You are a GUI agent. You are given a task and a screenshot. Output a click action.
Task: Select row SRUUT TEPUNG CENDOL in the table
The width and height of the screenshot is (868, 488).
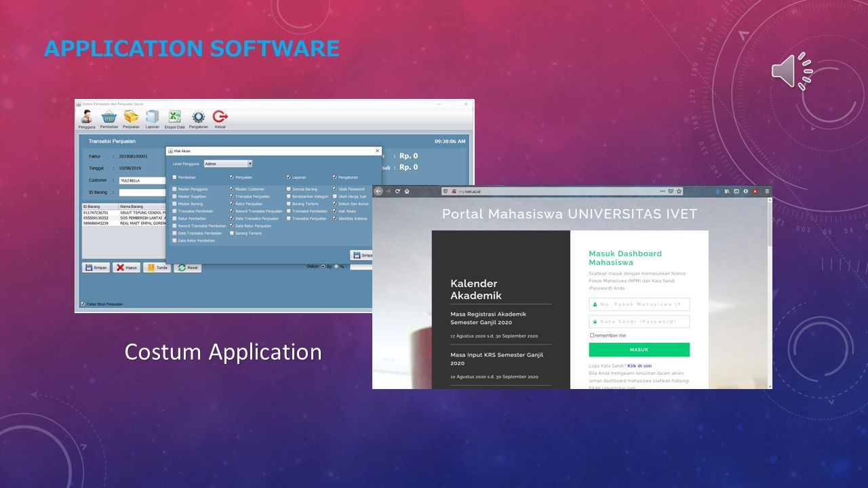coord(124,212)
